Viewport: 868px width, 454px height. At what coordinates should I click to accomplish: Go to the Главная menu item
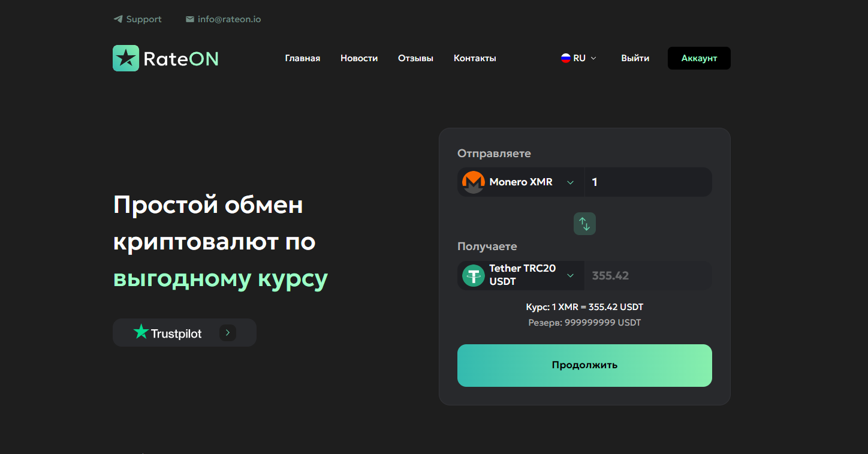pyautogui.click(x=302, y=58)
